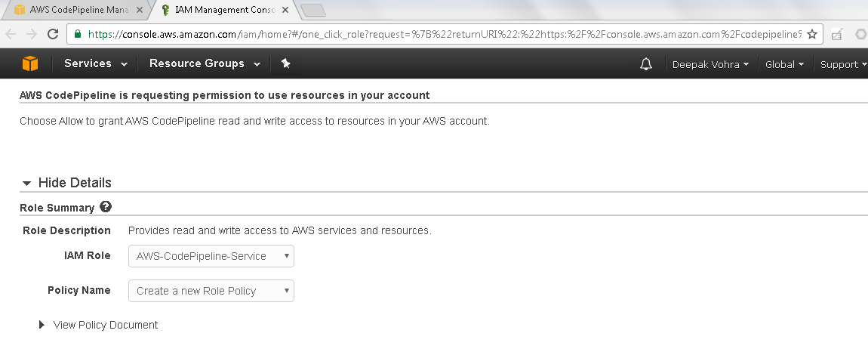
Task: Go forward with browser forward arrow
Action: (32, 34)
